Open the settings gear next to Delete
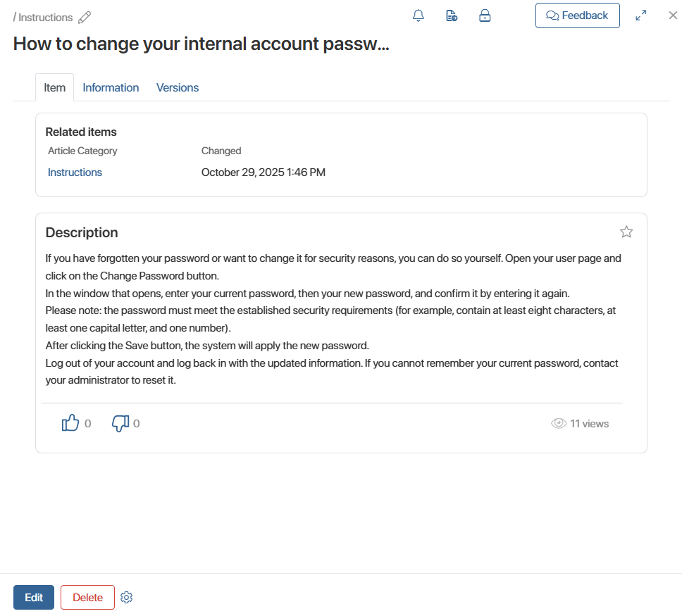 [127, 598]
